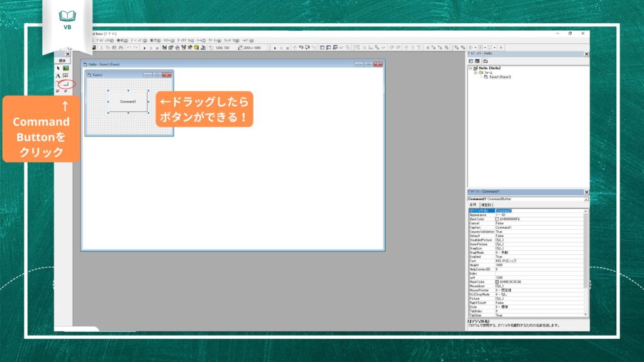This screenshot has width=644, height=362.
Task: Select the Style property row
Action: click(526, 307)
